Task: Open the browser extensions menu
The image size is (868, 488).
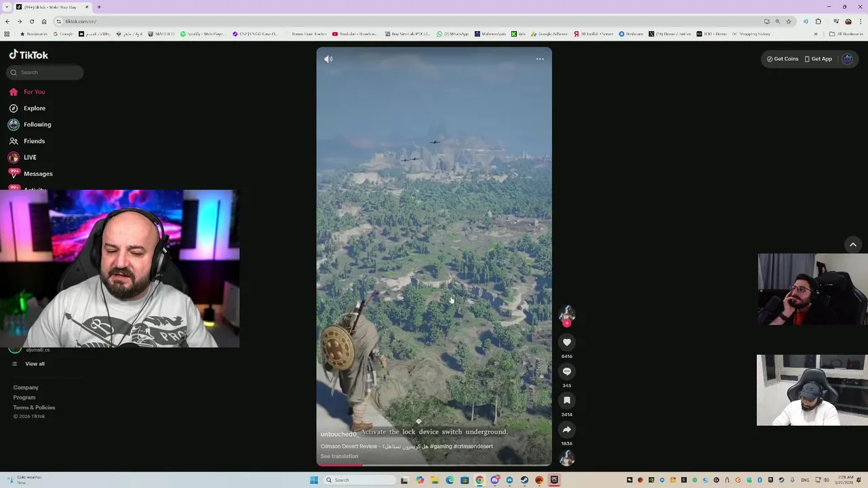Action: coord(818,22)
